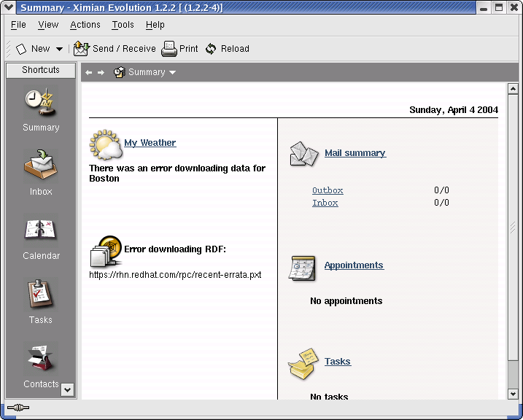This screenshot has width=523, height=420.
Task: Open the Tools menu
Action: pyautogui.click(x=123, y=25)
